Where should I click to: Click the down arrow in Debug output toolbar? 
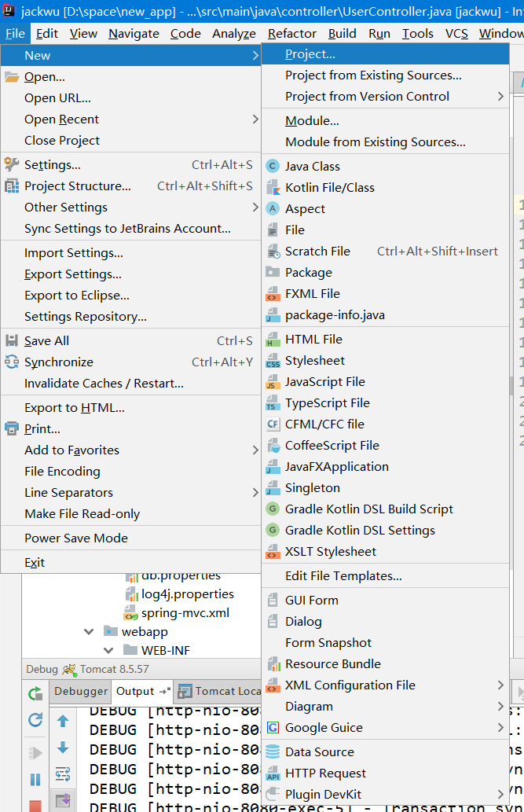click(x=63, y=748)
